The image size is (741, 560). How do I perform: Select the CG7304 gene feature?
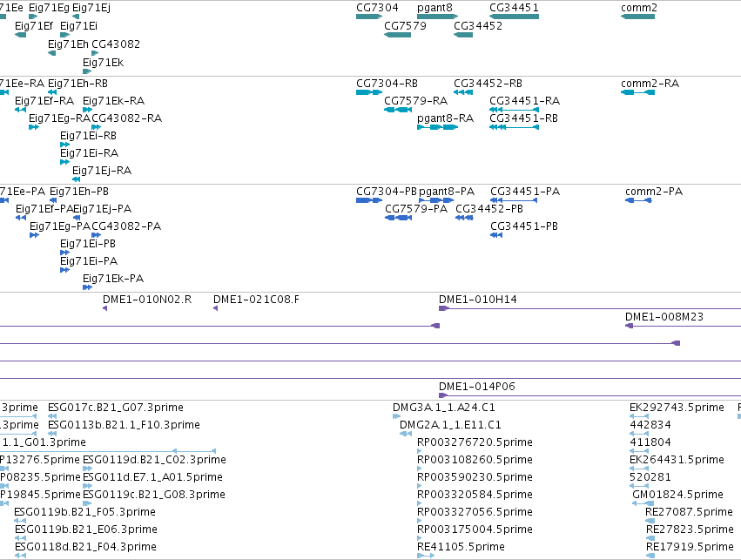[x=369, y=17]
